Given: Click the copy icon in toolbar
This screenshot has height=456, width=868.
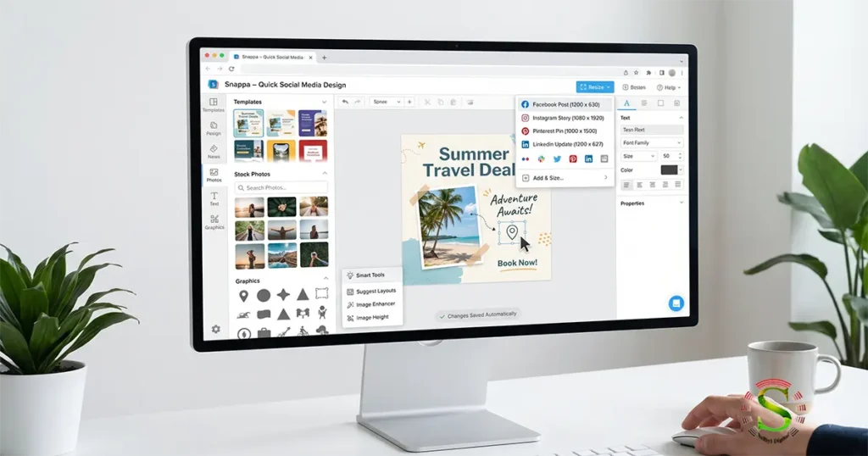Looking at the screenshot, I should click(441, 102).
